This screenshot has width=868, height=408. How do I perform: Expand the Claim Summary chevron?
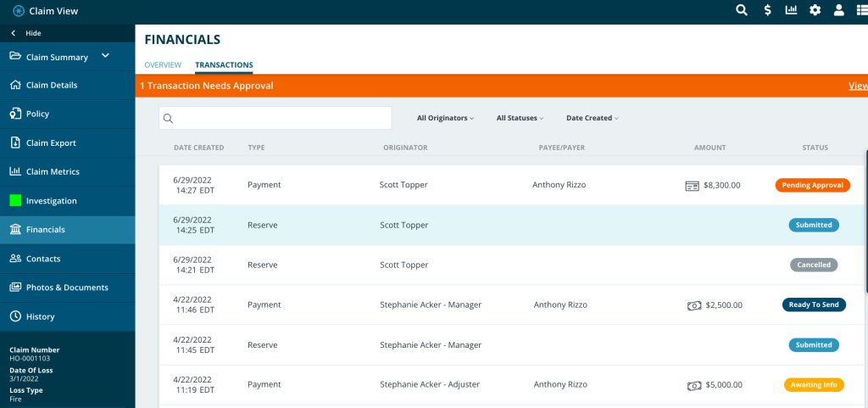tap(105, 56)
